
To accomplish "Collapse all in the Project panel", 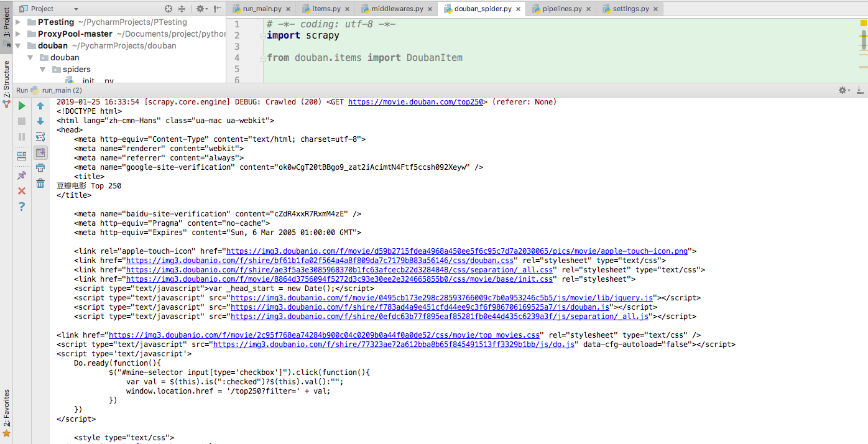I will coord(182,9).
